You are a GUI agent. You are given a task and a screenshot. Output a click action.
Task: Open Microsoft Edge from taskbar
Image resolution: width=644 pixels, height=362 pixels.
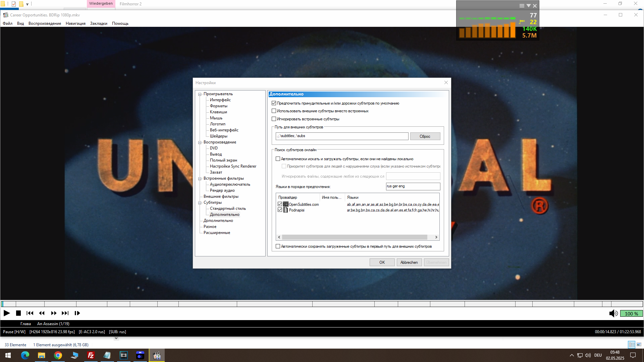pos(25,355)
